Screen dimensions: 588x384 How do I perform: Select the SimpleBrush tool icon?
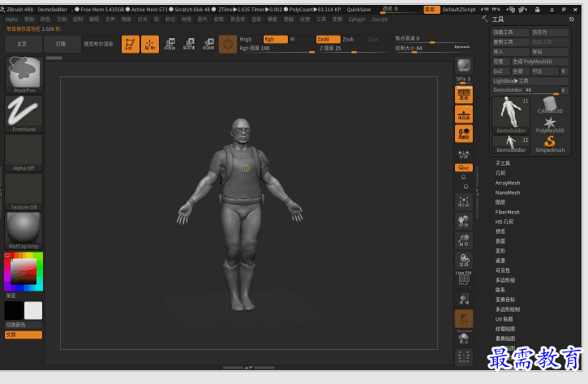550,145
